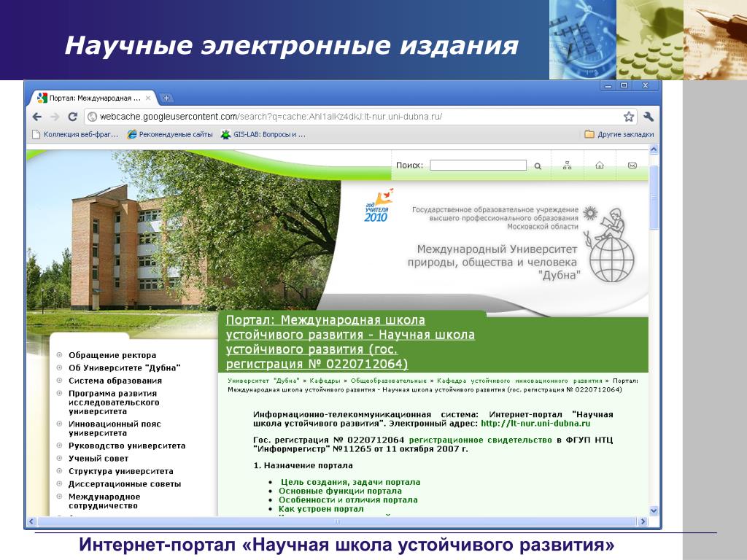Close the Портал: Международная tab
The height and width of the screenshot is (560, 747).
click(x=148, y=98)
